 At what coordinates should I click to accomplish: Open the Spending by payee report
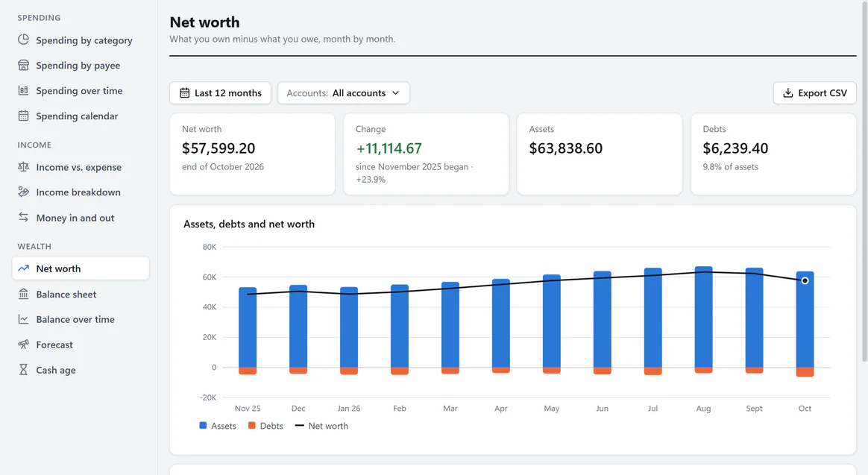point(81,66)
